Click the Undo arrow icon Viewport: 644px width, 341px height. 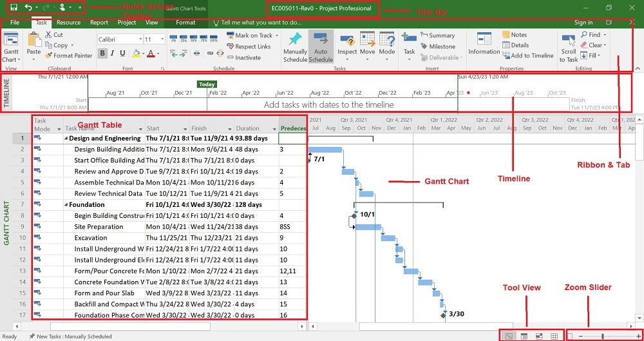tap(28, 7)
